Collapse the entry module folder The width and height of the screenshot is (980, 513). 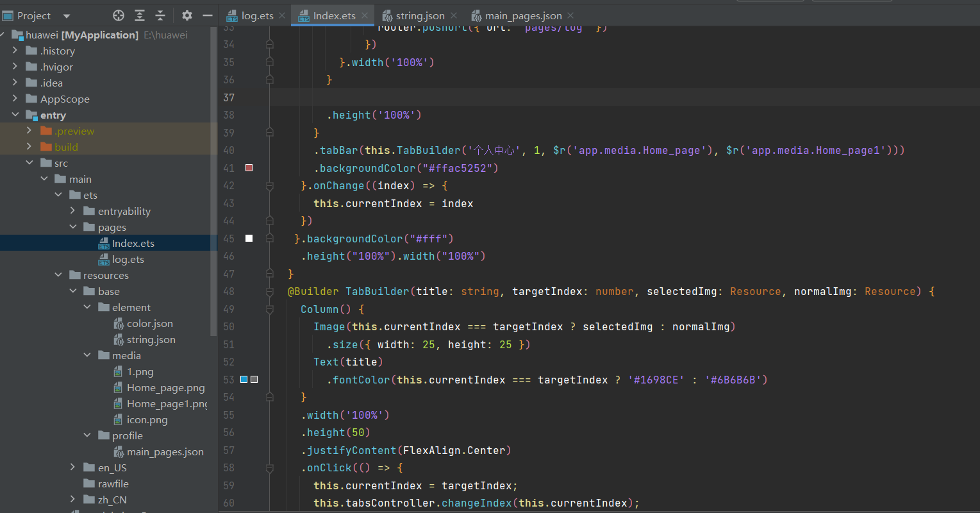(x=15, y=115)
